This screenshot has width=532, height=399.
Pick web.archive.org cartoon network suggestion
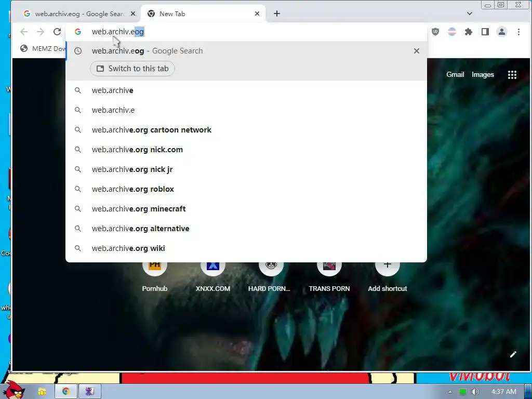(246, 130)
